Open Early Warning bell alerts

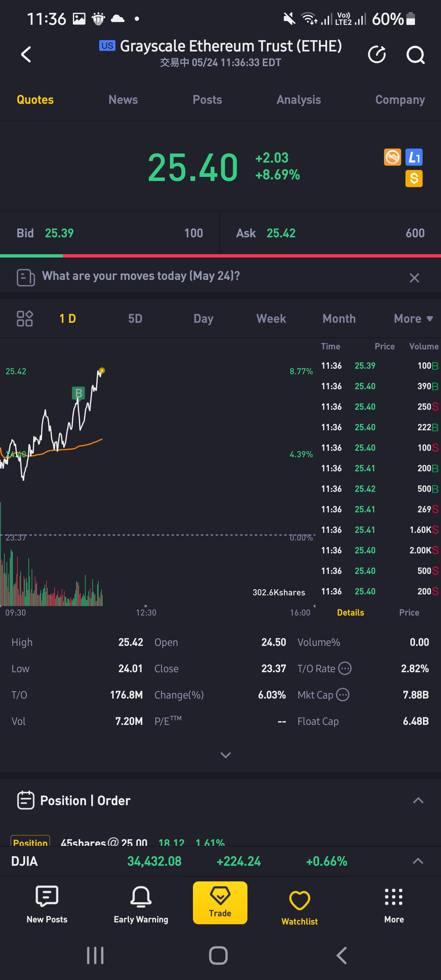click(141, 905)
